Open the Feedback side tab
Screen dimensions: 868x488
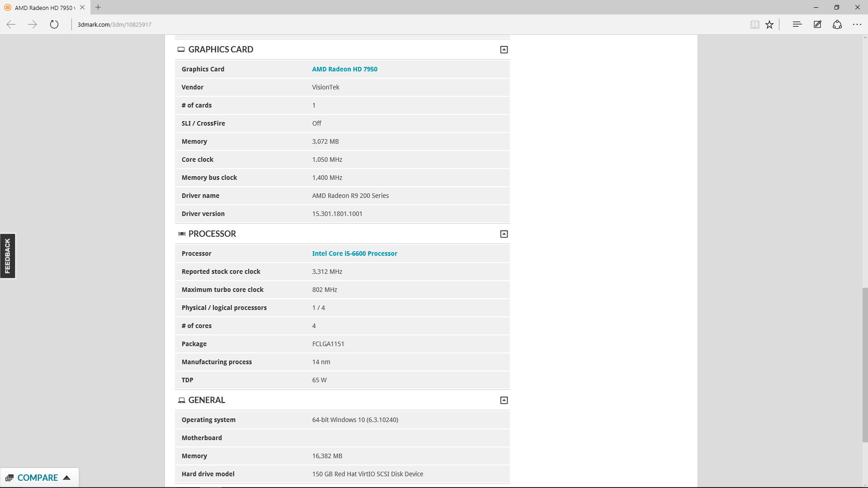8,256
